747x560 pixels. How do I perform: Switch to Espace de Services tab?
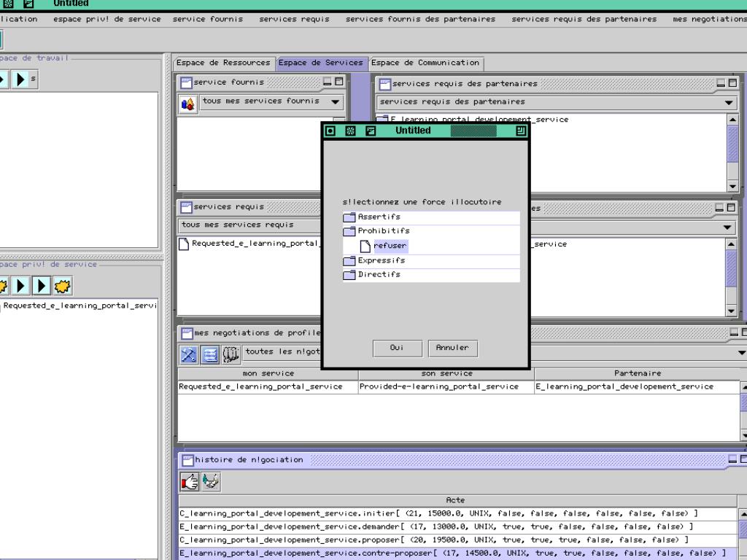[321, 63]
